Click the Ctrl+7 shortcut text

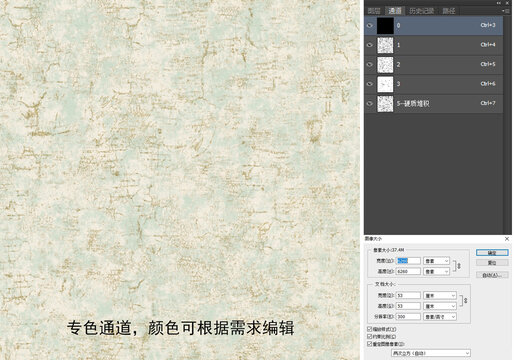pos(488,103)
